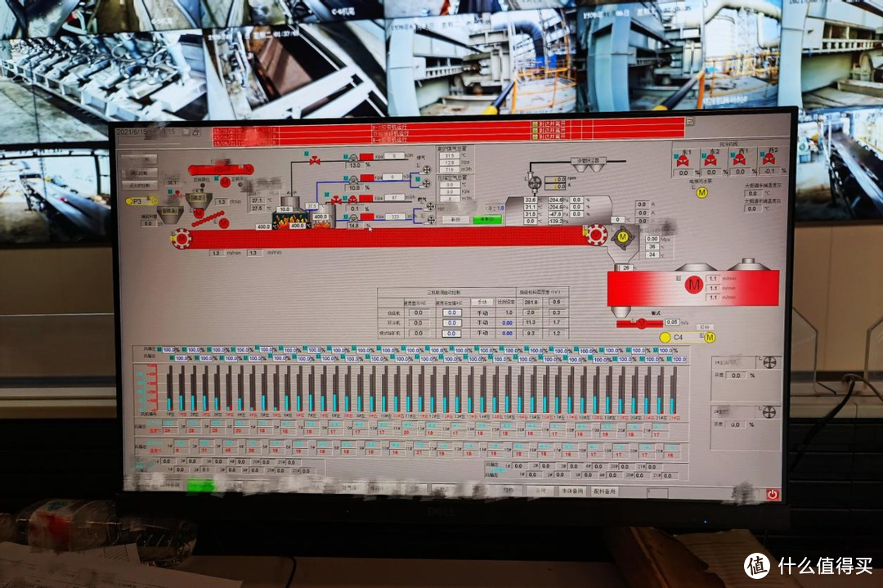Viewport: 883px width, 588px height.
Task: Open the 东2 red valve symbol
Action: [x=710, y=160]
